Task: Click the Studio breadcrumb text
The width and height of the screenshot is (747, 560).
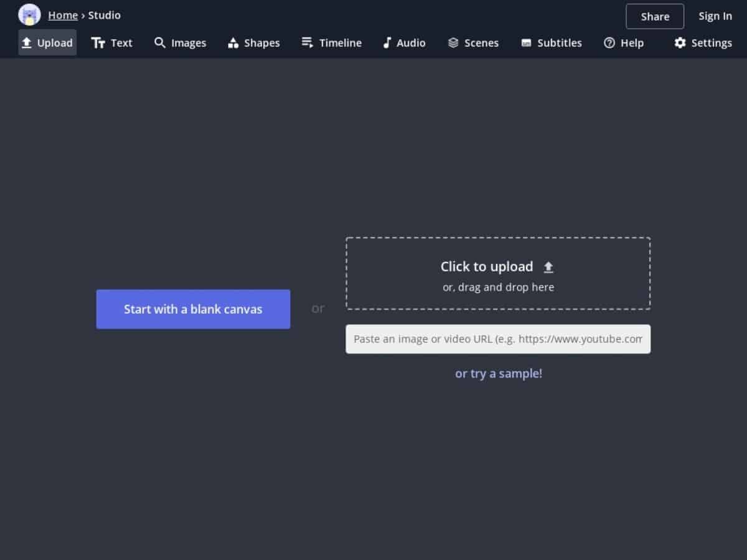Action: coord(105,15)
